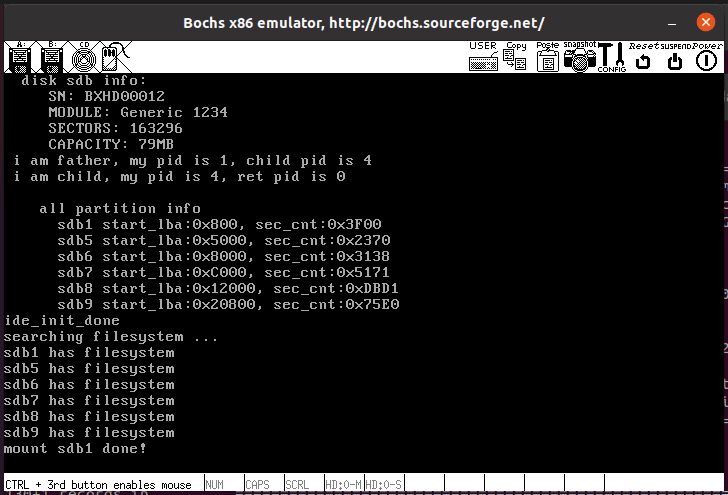Click the HD:0-S disk indicator

(384, 484)
